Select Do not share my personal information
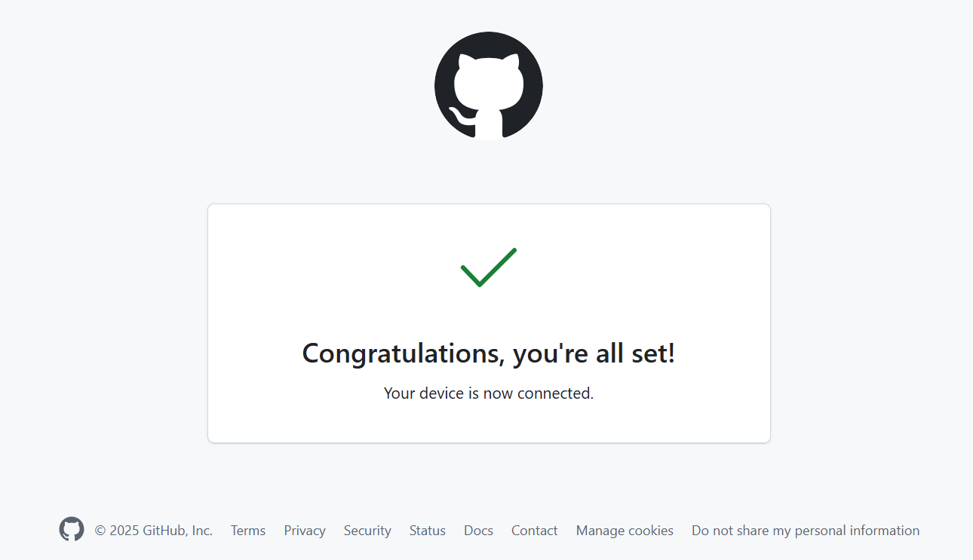Viewport: 973px width, 560px height. [806, 531]
